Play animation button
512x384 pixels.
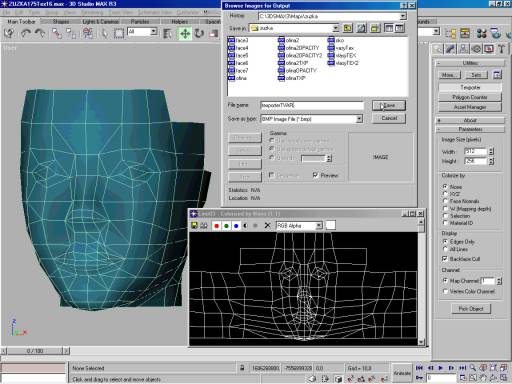pos(441,368)
